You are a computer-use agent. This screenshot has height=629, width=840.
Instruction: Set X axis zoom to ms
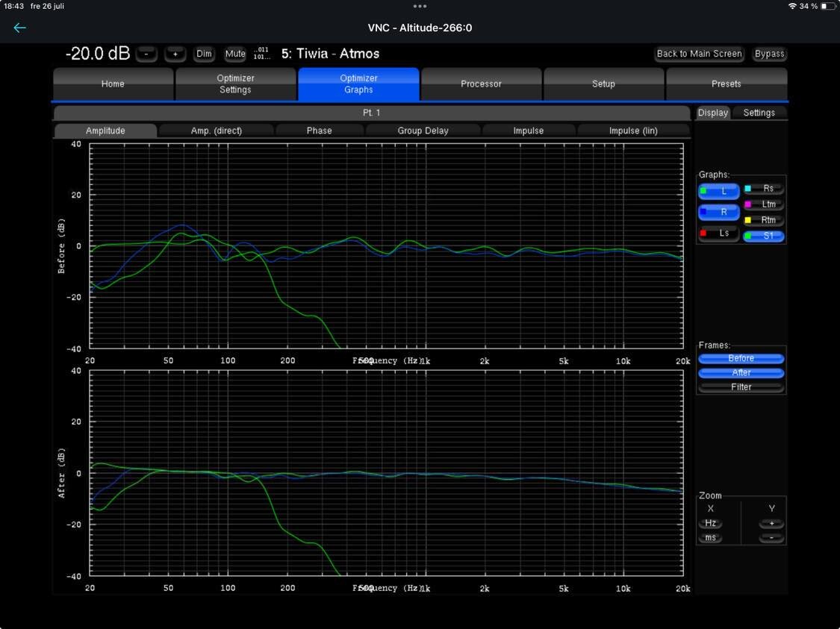[710, 538]
